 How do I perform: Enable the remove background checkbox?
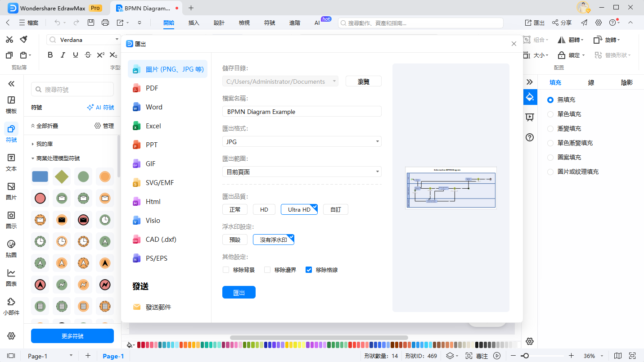pyautogui.click(x=226, y=270)
